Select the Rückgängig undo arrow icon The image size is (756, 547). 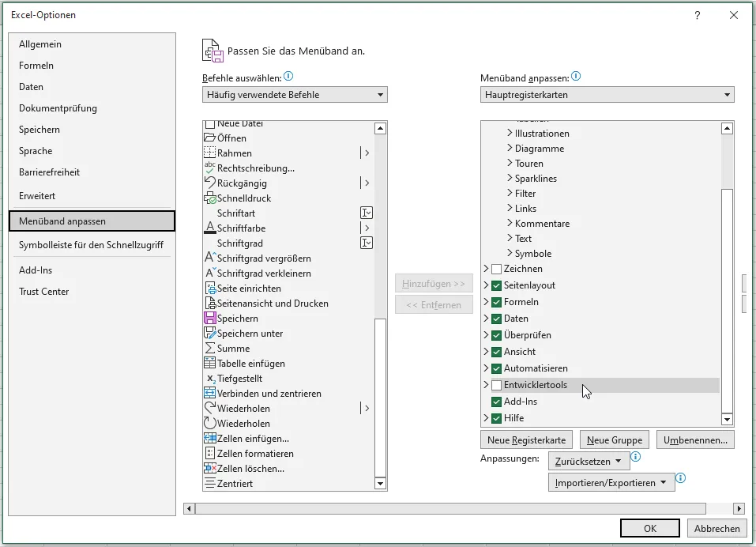210,183
